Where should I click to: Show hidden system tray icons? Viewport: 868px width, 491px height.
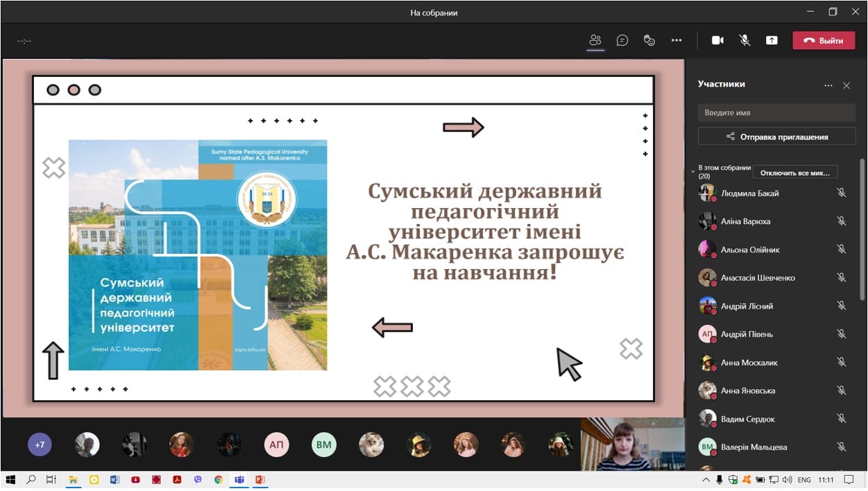tap(706, 479)
